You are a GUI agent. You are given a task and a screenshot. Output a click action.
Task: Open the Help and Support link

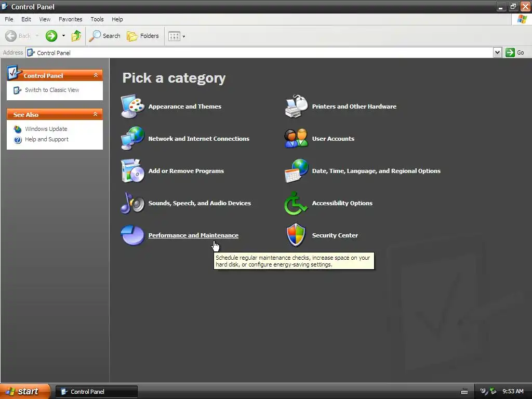point(47,139)
